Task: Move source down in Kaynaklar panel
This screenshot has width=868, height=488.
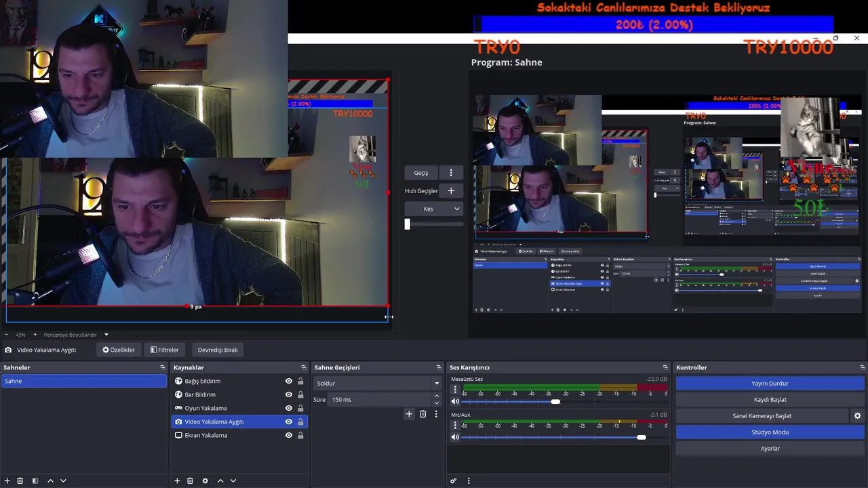Action: [x=233, y=481]
